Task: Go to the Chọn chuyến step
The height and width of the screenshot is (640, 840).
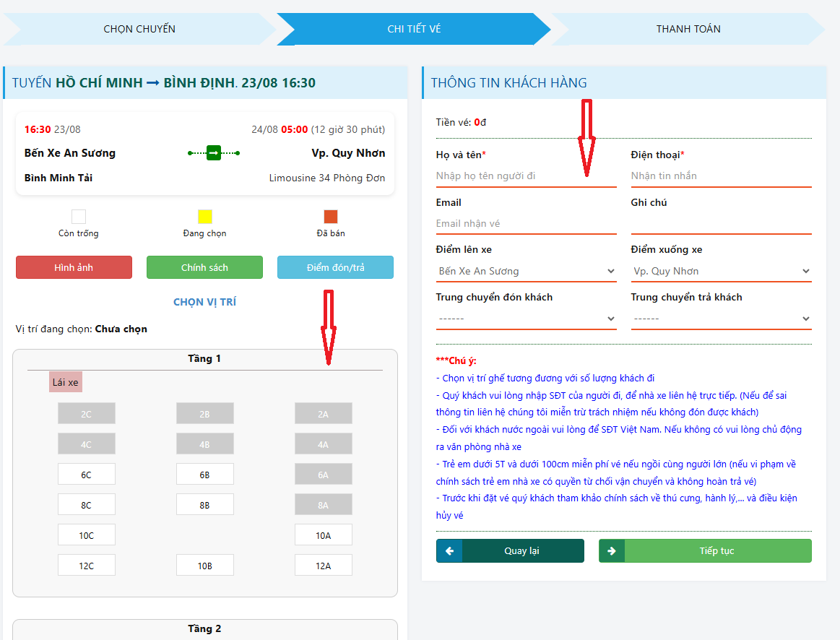Action: [x=139, y=29]
